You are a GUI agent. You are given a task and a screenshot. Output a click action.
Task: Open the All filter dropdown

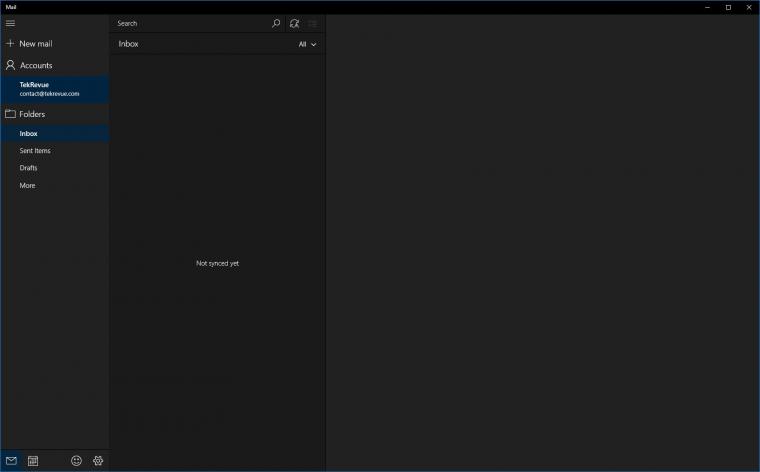click(x=307, y=44)
